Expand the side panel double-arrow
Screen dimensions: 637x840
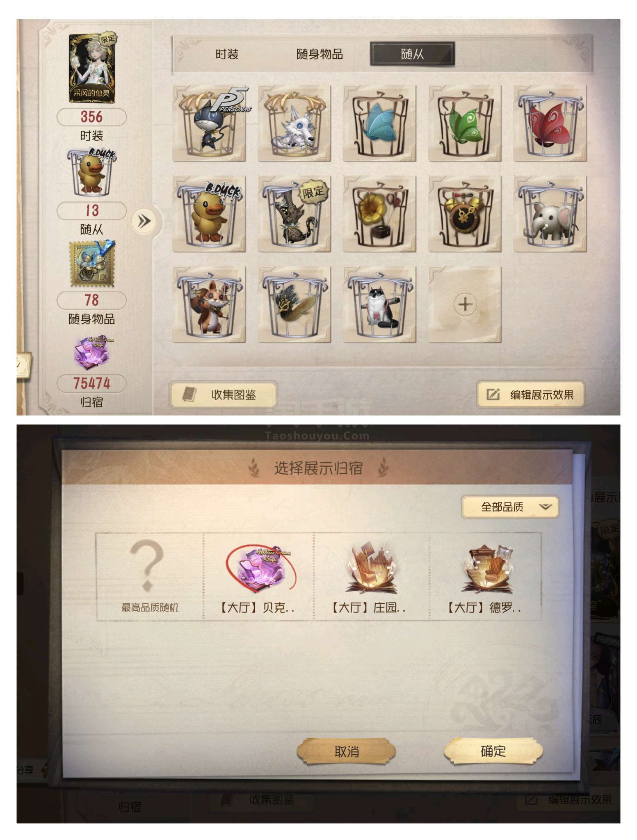[144, 221]
